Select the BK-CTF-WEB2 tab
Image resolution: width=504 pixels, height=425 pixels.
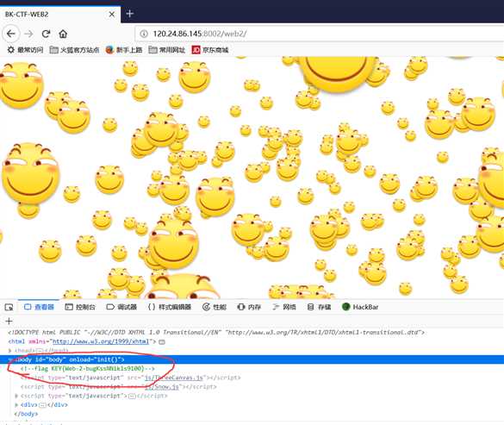[60, 14]
